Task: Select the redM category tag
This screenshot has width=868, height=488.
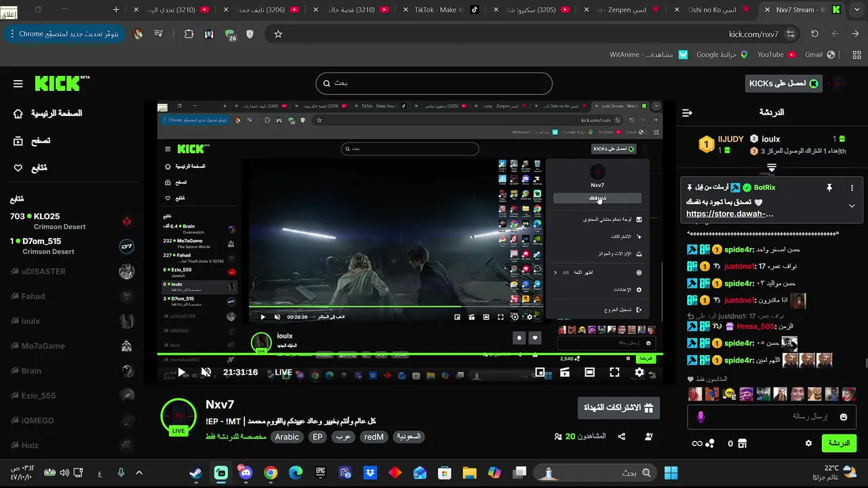Action: (374, 437)
